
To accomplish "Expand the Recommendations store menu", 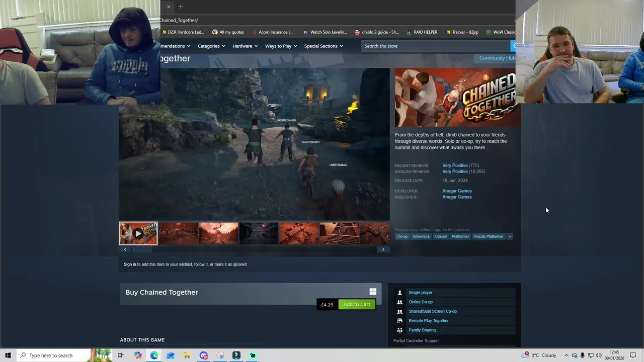I will pyautogui.click(x=175, y=46).
